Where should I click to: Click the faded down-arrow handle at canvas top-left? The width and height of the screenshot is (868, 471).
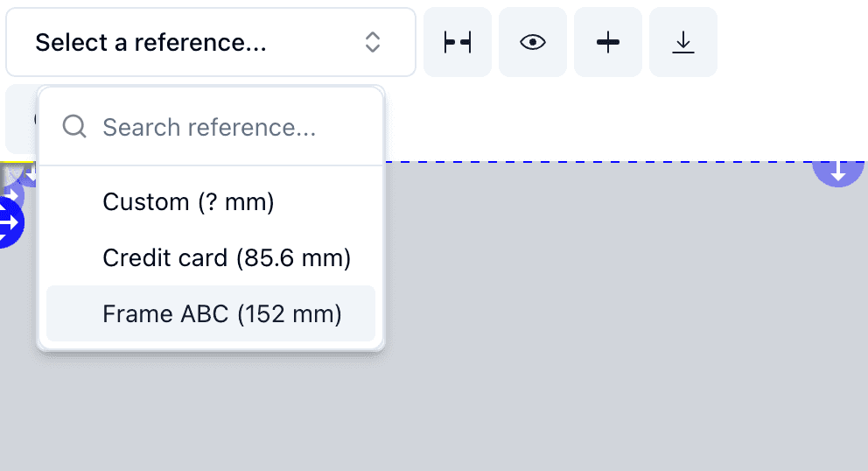coord(29,175)
